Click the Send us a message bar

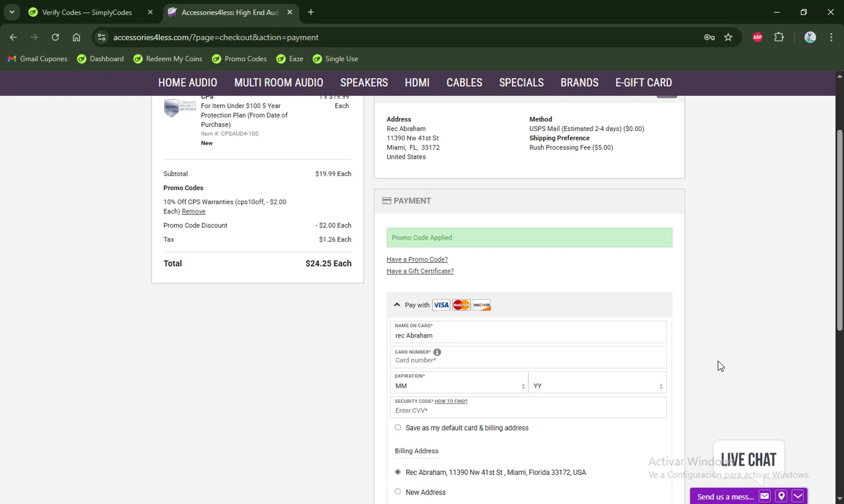725,497
